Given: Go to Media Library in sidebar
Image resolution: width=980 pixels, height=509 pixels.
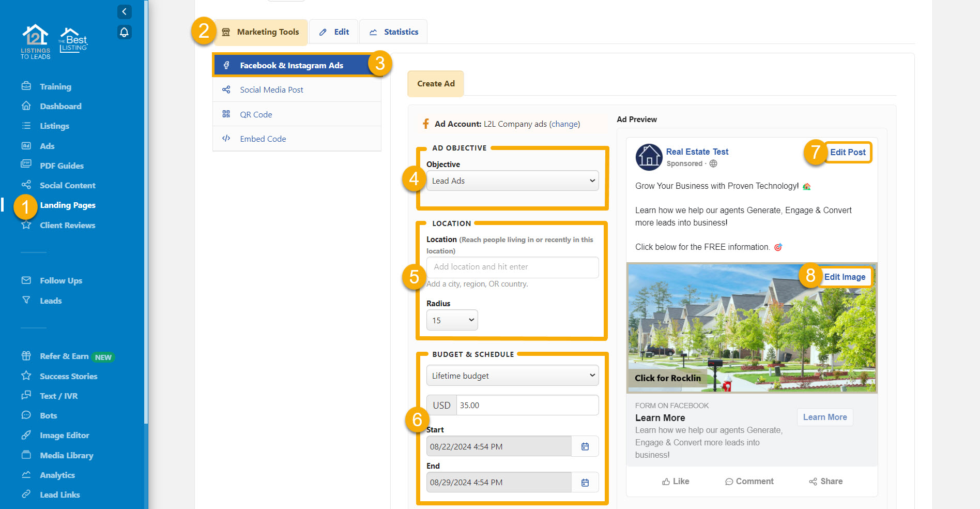Looking at the screenshot, I should [x=66, y=455].
